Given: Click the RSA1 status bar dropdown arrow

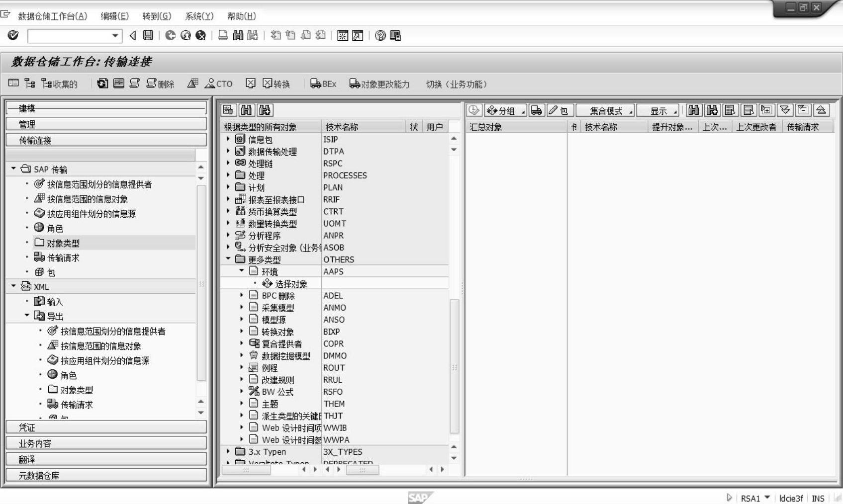Looking at the screenshot, I should pos(767,497).
